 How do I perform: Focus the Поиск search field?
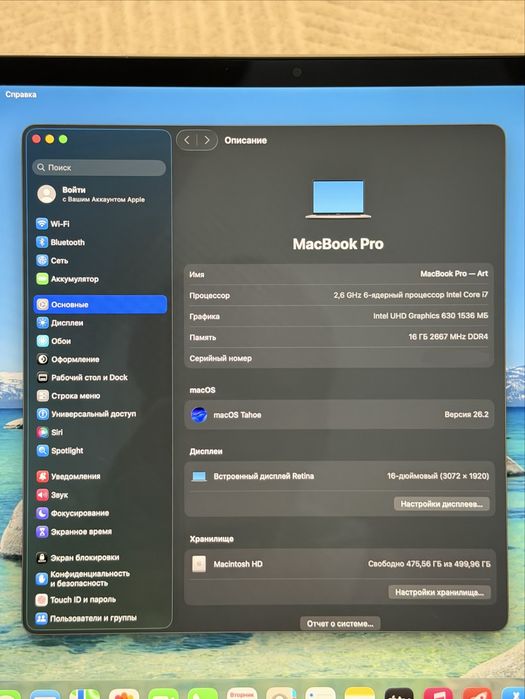(x=99, y=168)
